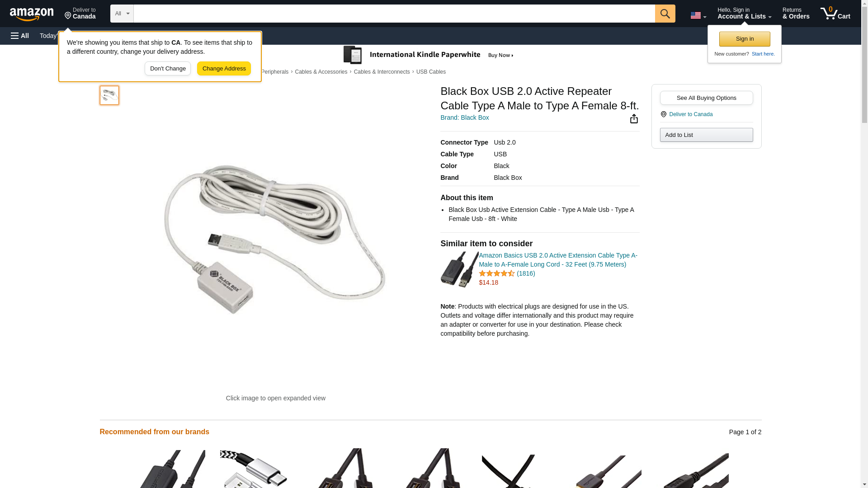The height and width of the screenshot is (488, 868).
Task: Open the Brand: Black Box link
Action: point(464,117)
